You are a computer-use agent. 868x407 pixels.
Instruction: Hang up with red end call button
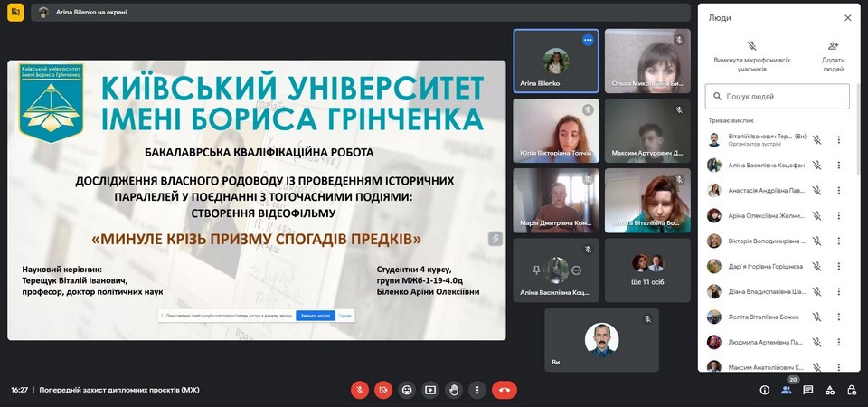click(x=505, y=390)
